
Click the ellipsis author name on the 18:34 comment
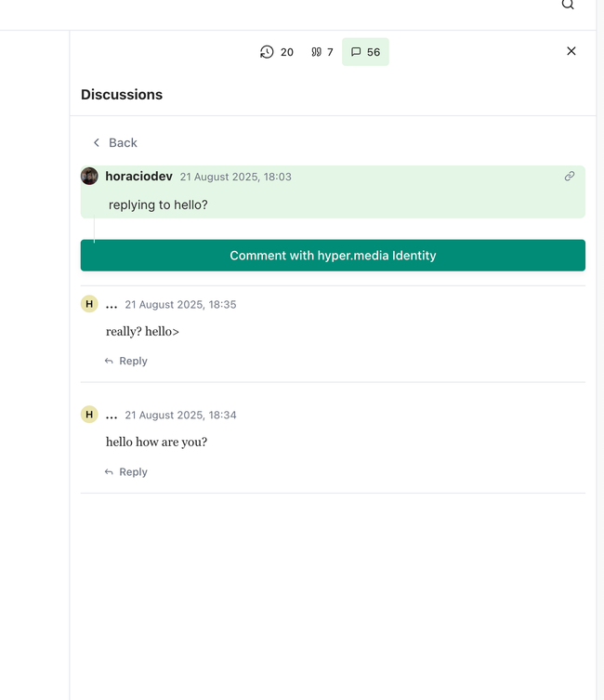(112, 416)
